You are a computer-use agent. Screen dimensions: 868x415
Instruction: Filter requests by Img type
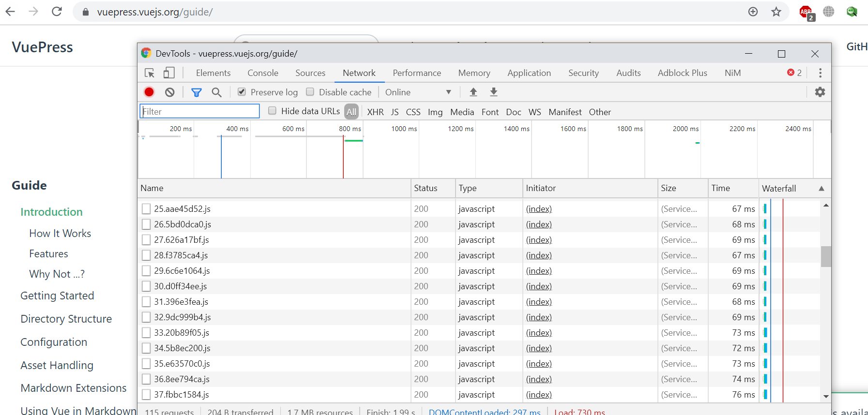tap(435, 112)
